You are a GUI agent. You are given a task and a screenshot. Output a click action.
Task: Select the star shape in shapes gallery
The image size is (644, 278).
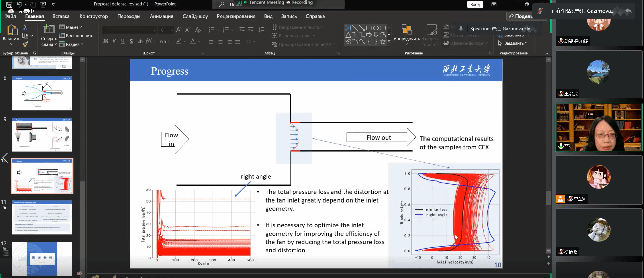(x=383, y=42)
